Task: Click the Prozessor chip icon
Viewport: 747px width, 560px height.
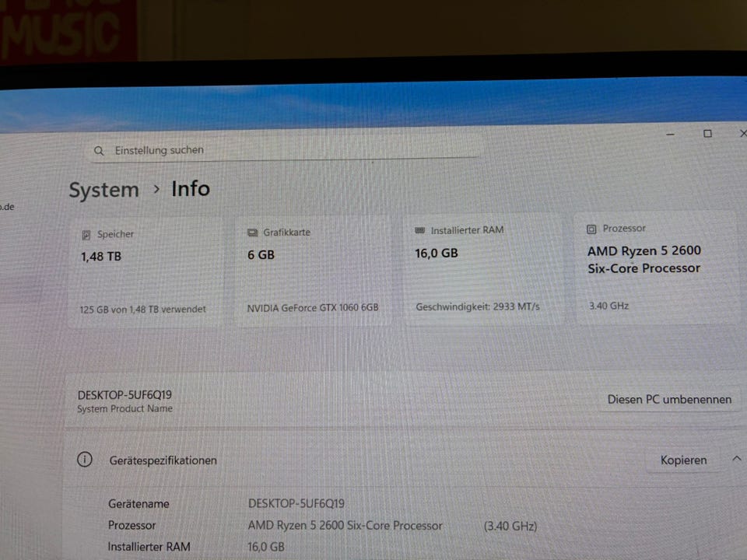Action: click(591, 229)
